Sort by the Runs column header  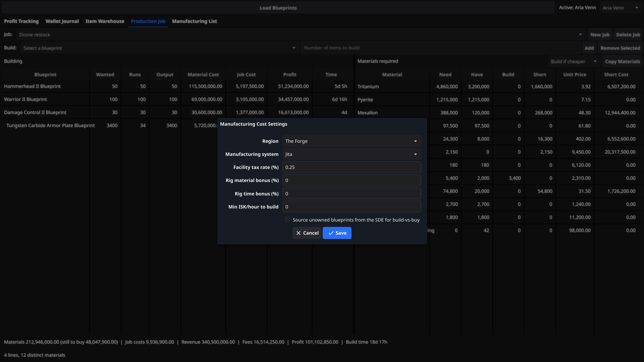pyautogui.click(x=135, y=74)
